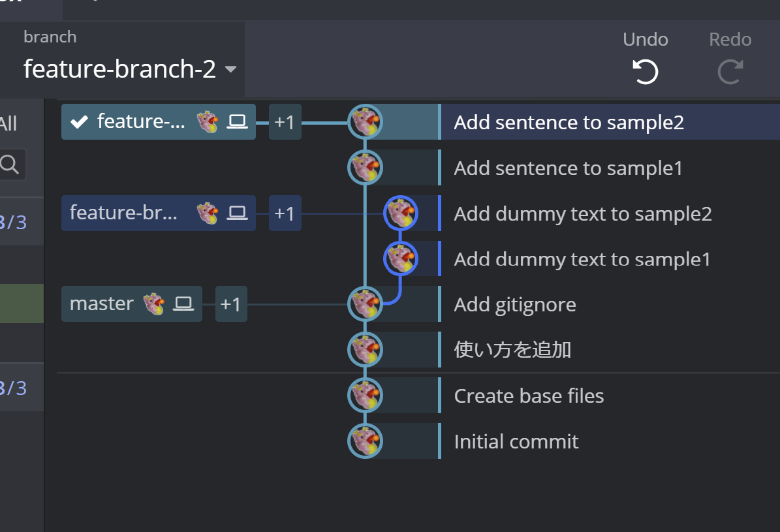Click the avatar on the master branch label
The width and height of the screenshot is (780, 532).
(x=155, y=304)
